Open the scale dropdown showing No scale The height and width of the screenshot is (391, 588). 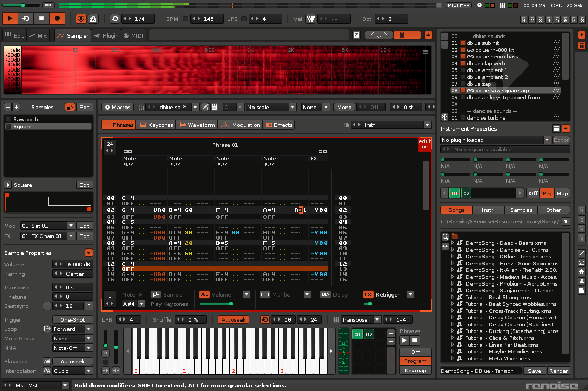[270, 107]
